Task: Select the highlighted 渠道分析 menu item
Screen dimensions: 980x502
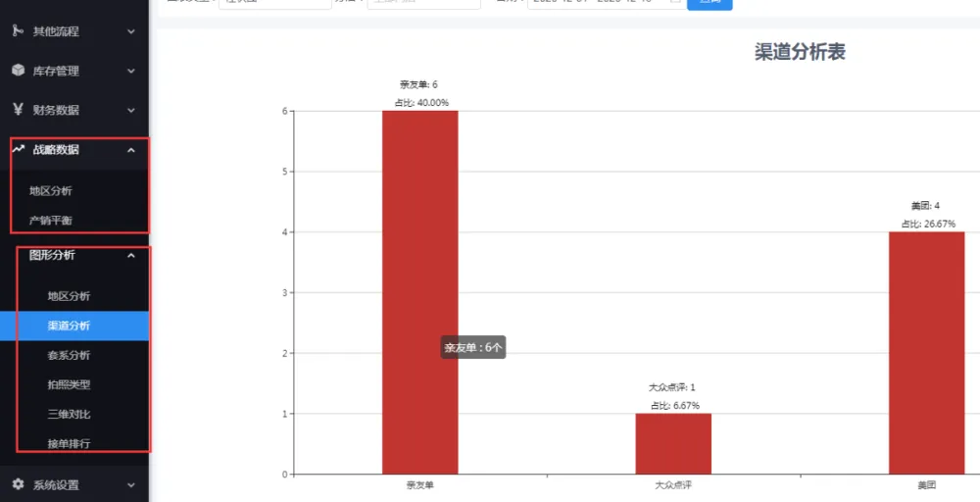Action: [x=69, y=326]
